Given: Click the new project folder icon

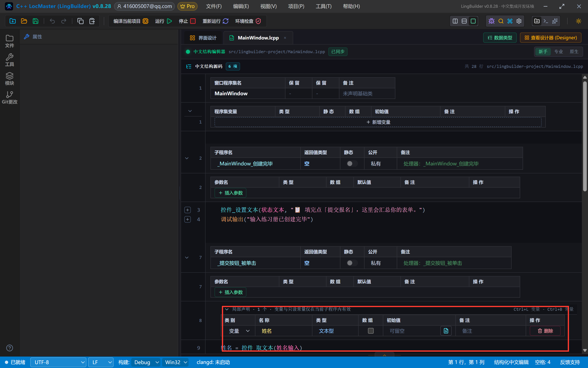Looking at the screenshot, I should click(x=12, y=21).
